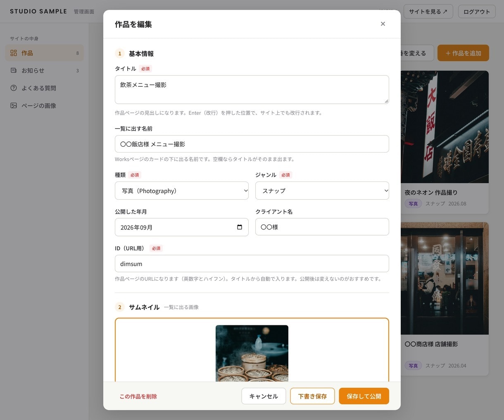Click the 〇〇商店様 店舗撮影 card image
Screen dimensions: 504x420
click(x=445, y=278)
